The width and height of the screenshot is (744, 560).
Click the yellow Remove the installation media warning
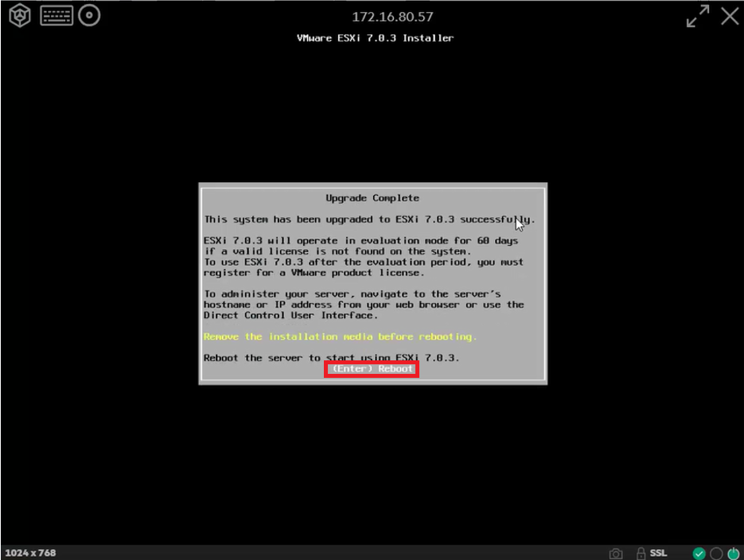click(341, 336)
